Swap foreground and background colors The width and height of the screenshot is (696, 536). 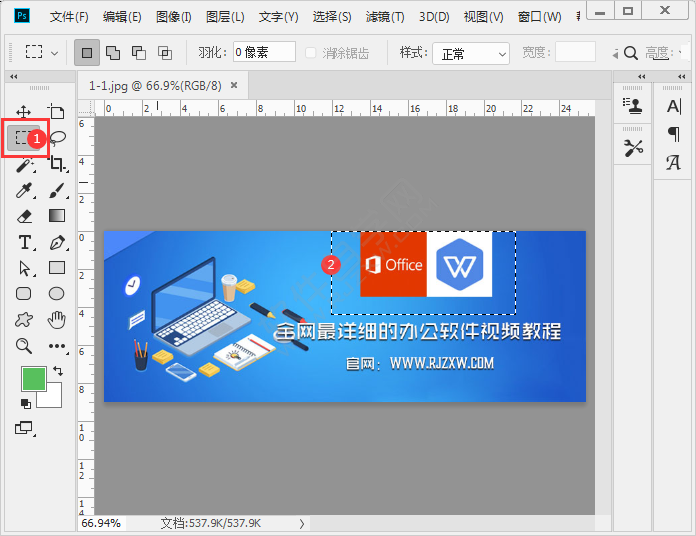58,370
